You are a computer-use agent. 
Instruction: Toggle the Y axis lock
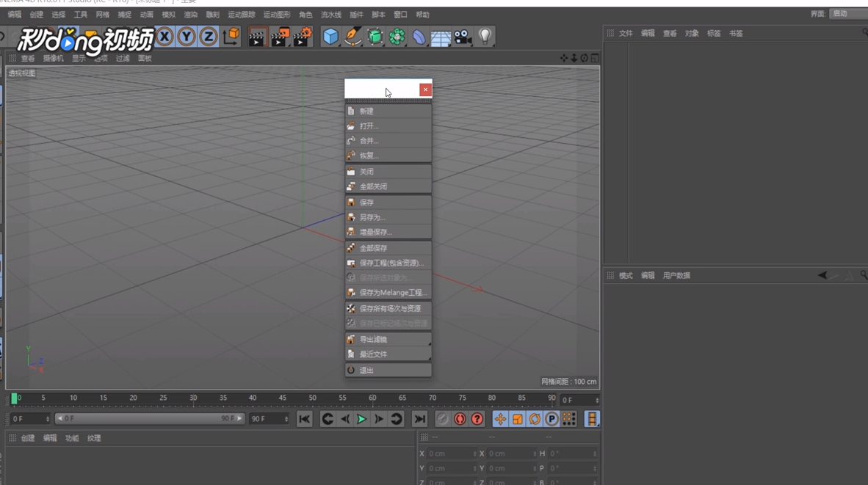tap(187, 37)
